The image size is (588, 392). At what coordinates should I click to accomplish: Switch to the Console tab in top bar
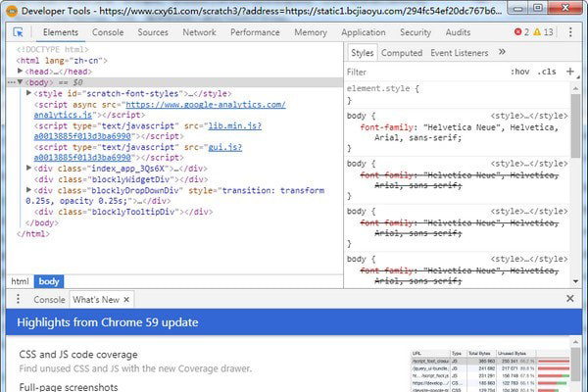tap(108, 32)
